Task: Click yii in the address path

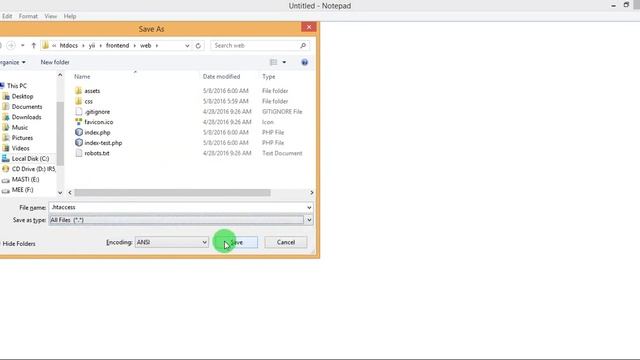Action: tap(92, 46)
